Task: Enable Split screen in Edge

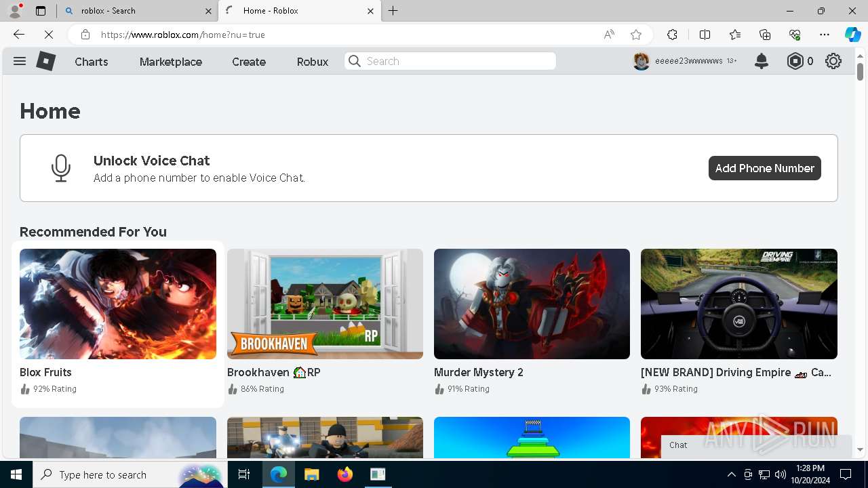Action: pyautogui.click(x=705, y=35)
